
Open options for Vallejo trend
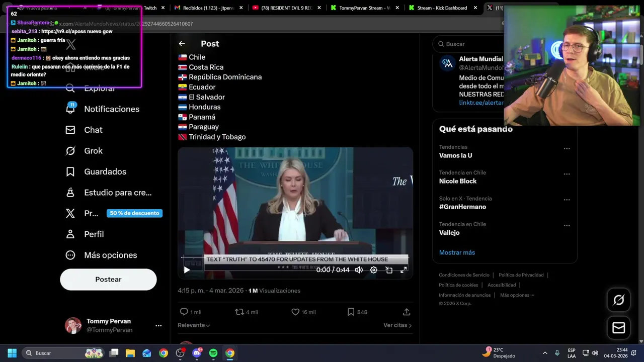(x=567, y=225)
